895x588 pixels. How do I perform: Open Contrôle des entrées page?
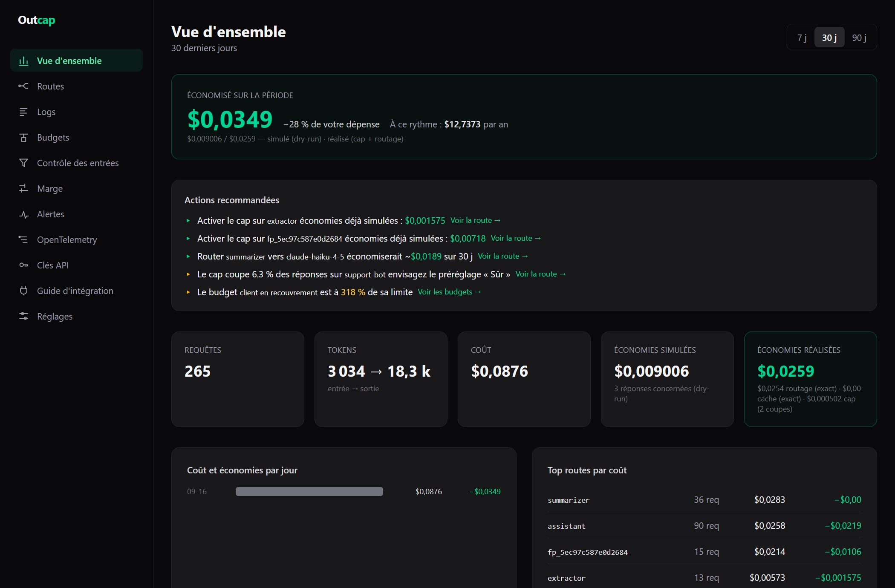[x=76, y=163]
